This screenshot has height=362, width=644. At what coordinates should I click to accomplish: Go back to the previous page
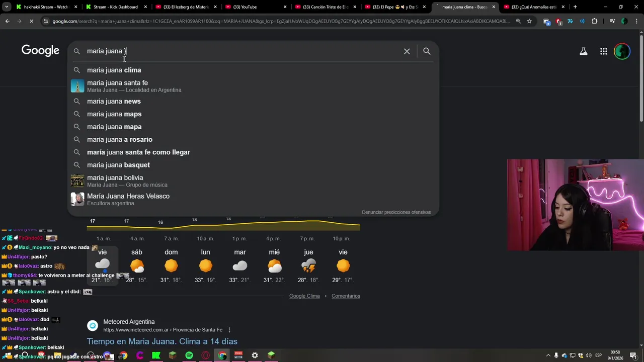(7, 21)
